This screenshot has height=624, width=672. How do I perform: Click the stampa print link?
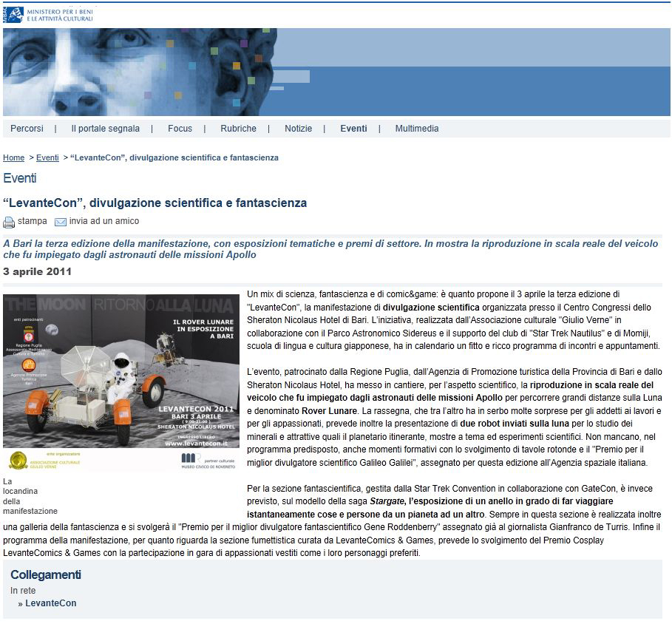click(32, 221)
